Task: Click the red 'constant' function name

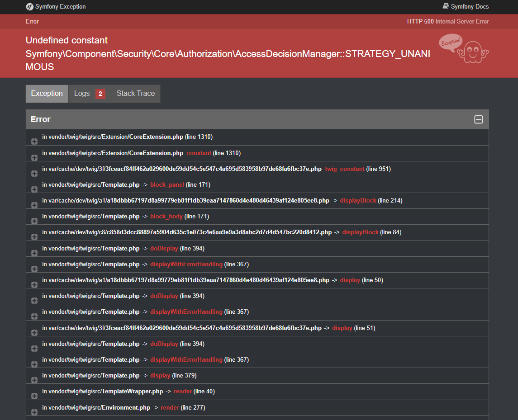Action: 199,153
